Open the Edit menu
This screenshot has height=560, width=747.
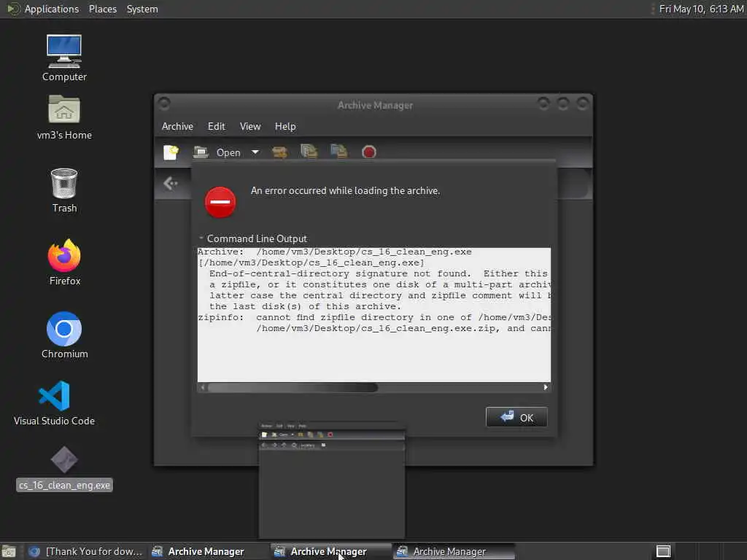[216, 127]
